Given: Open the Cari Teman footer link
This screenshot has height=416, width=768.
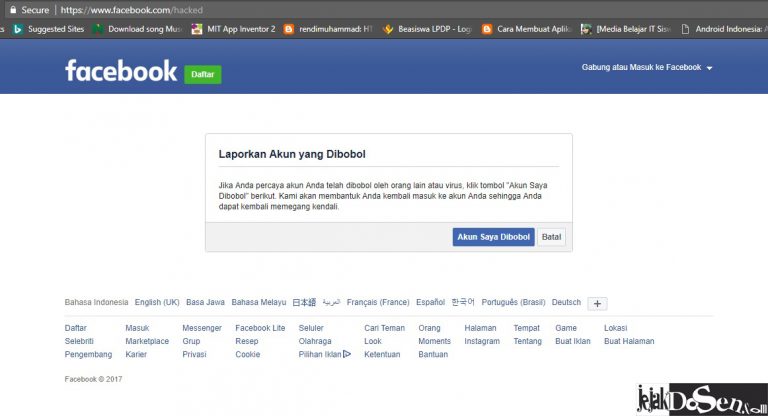Looking at the screenshot, I should click(x=384, y=328).
